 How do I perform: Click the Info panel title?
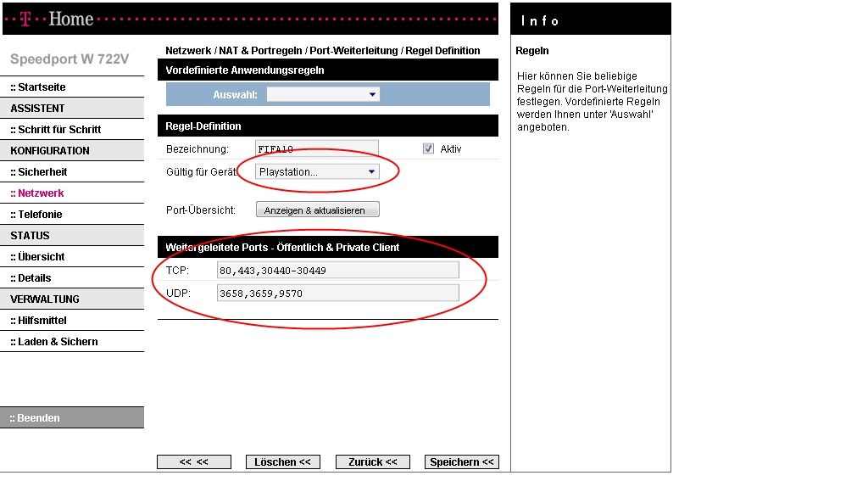(540, 21)
